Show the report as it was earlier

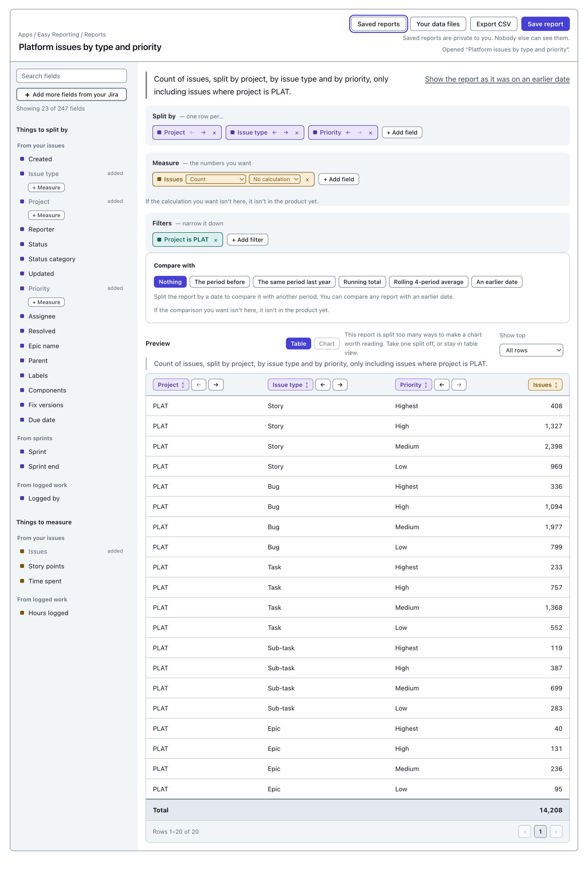point(497,79)
